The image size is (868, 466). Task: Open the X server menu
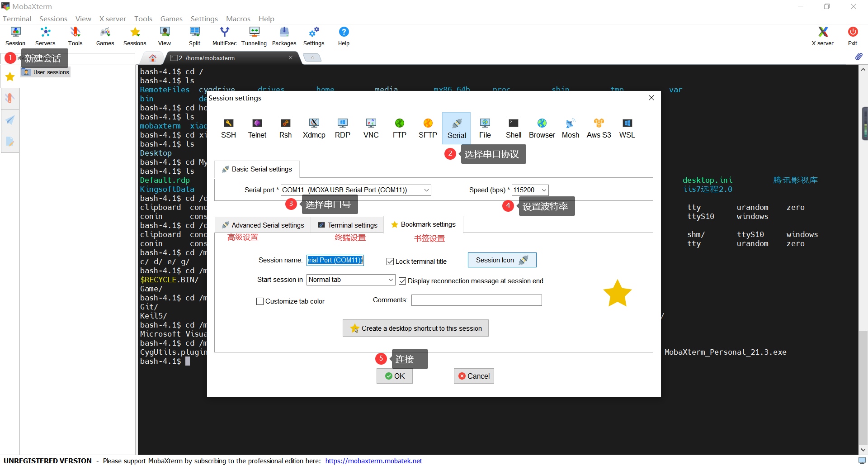click(113, 19)
